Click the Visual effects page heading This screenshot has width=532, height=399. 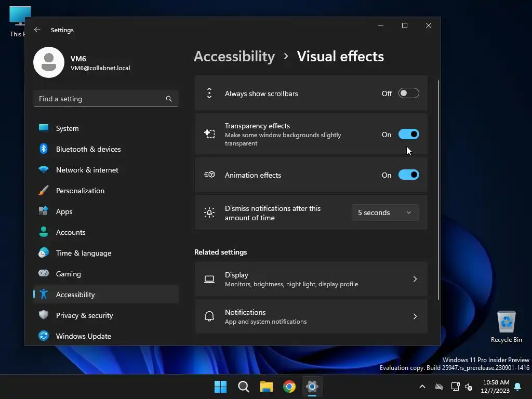tap(340, 56)
